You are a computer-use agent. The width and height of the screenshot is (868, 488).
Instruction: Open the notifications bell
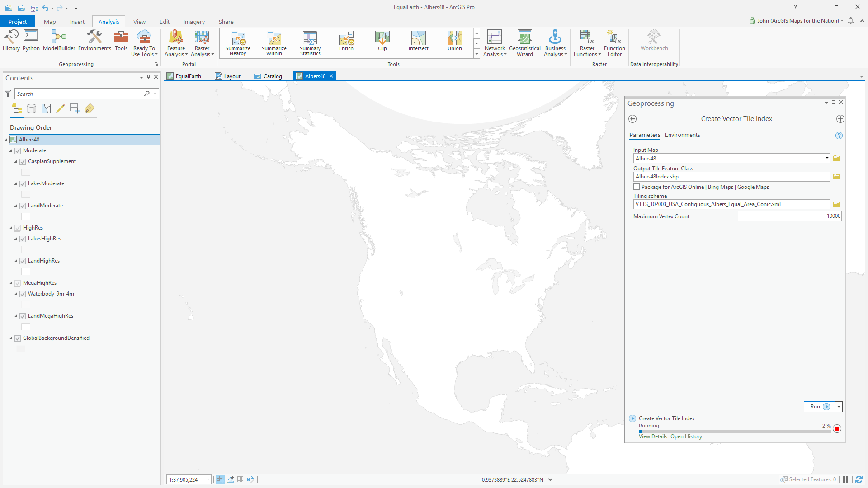851,21
